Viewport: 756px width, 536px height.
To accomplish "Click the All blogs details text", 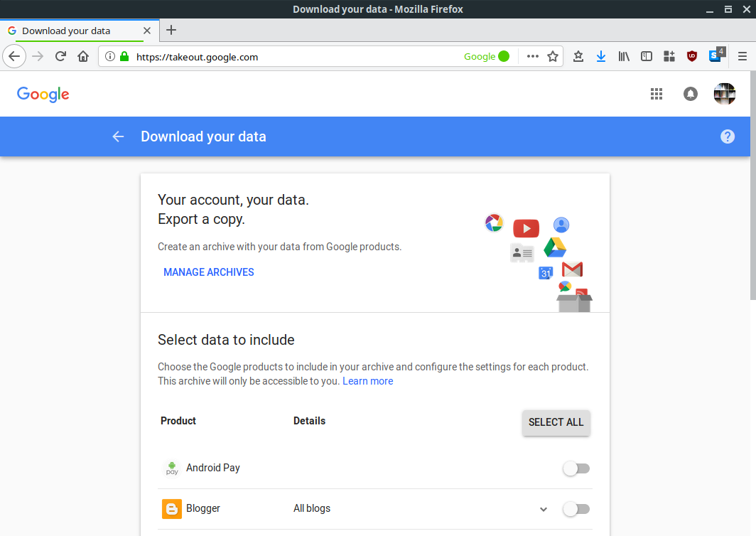I will 312,508.
